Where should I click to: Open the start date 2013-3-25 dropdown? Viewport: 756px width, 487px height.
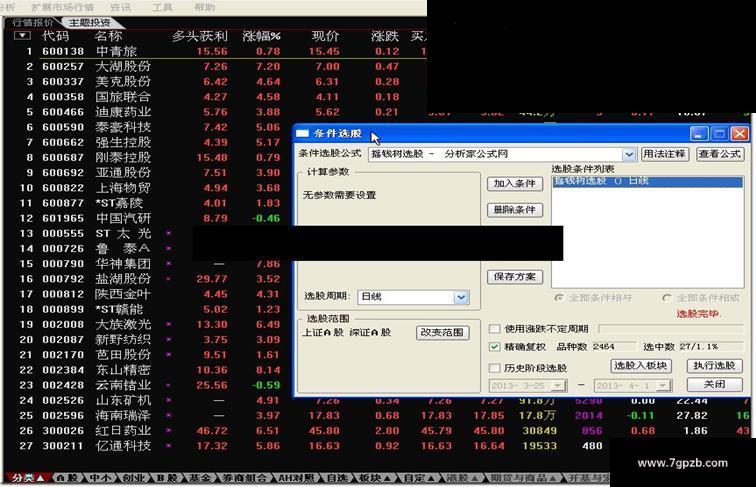pyautogui.click(x=558, y=386)
